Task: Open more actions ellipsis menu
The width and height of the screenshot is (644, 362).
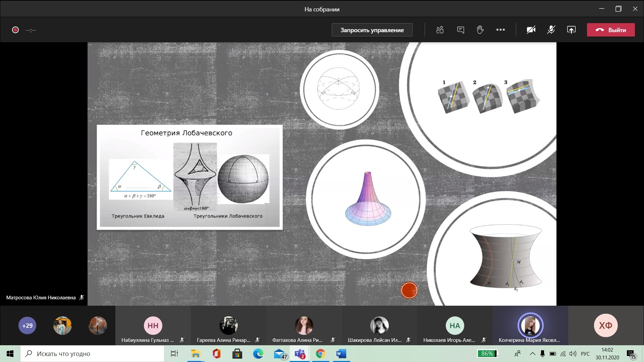Action: tap(500, 30)
